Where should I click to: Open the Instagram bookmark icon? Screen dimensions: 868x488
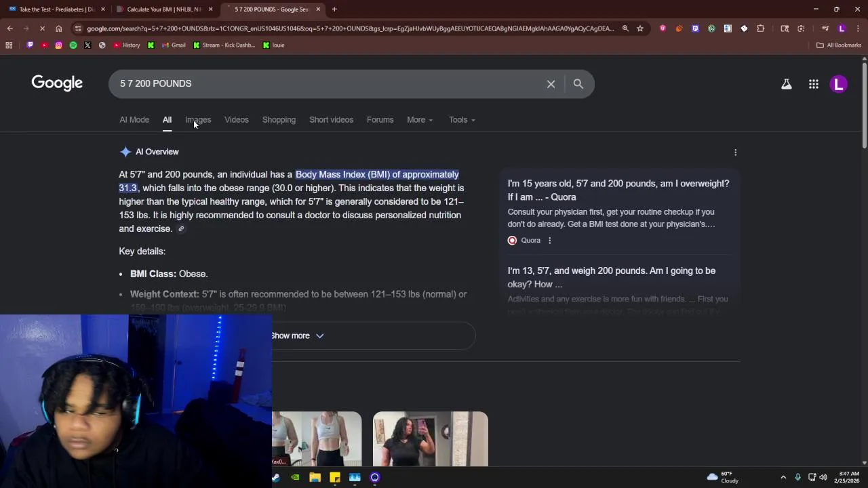coord(58,45)
